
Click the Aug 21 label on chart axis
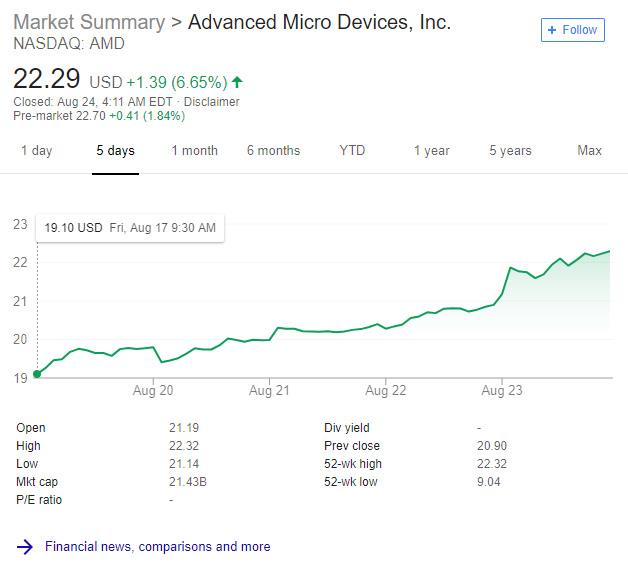pos(269,391)
